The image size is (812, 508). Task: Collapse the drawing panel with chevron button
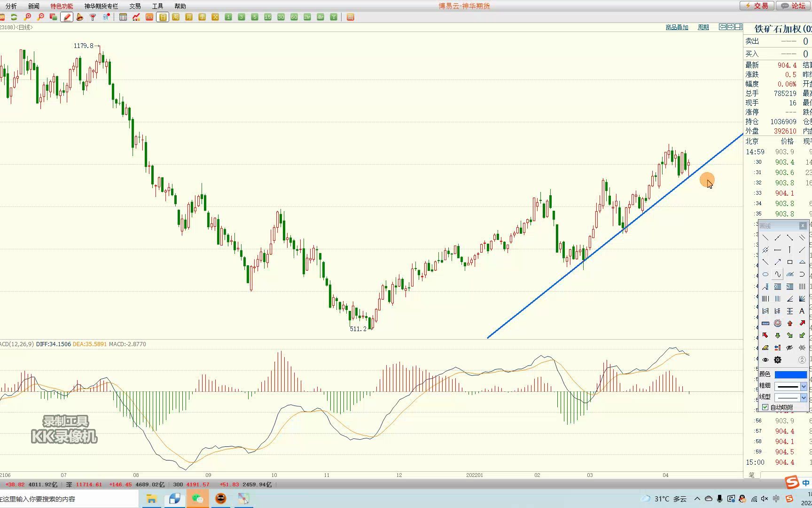[802, 360]
